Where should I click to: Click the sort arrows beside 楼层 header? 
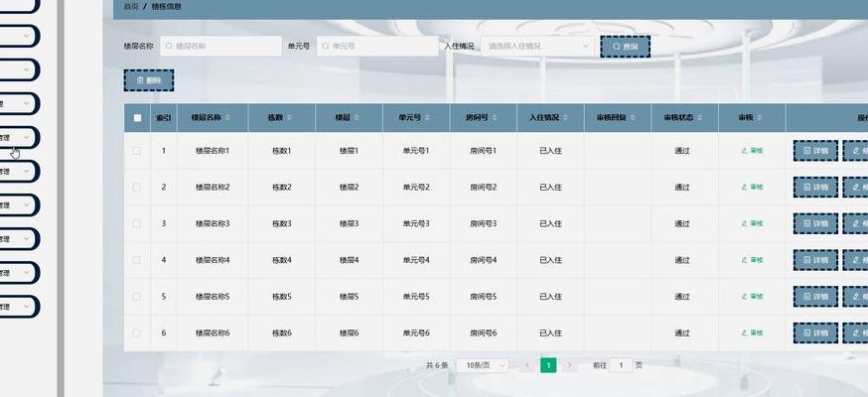pos(356,118)
